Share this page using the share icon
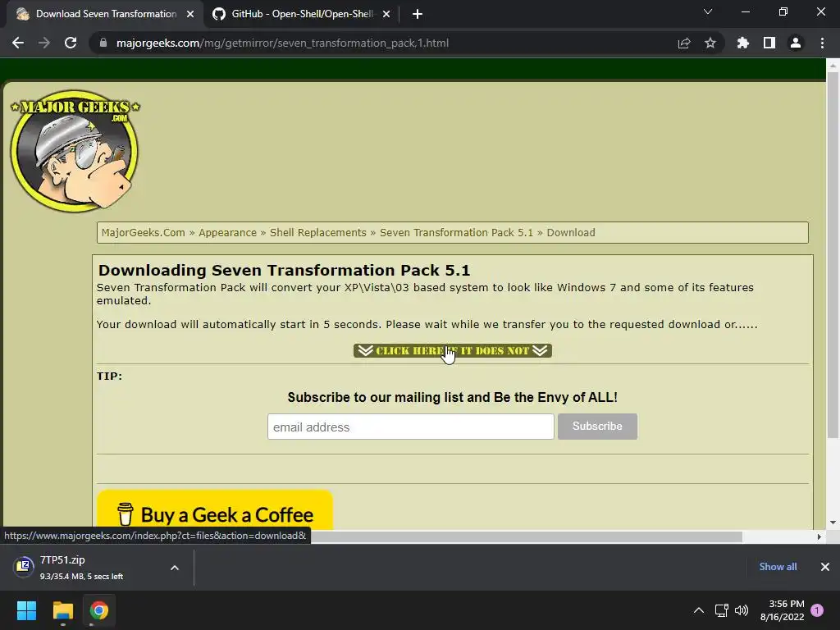Image resolution: width=840 pixels, height=630 pixels. point(684,43)
